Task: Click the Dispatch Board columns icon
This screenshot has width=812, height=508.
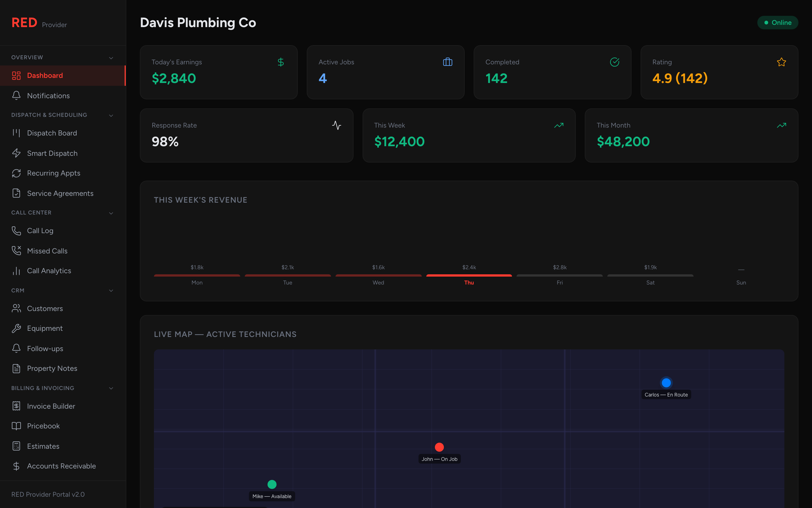Action: (16, 133)
